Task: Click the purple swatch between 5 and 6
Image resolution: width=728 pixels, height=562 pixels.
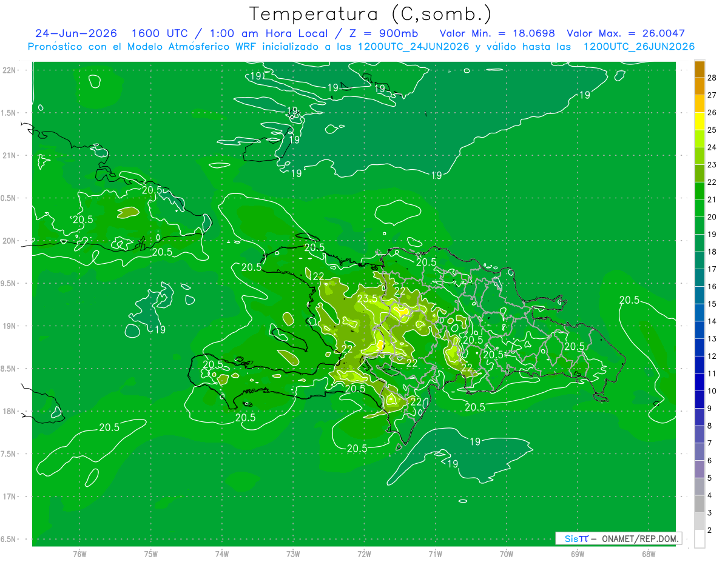Action: click(699, 469)
